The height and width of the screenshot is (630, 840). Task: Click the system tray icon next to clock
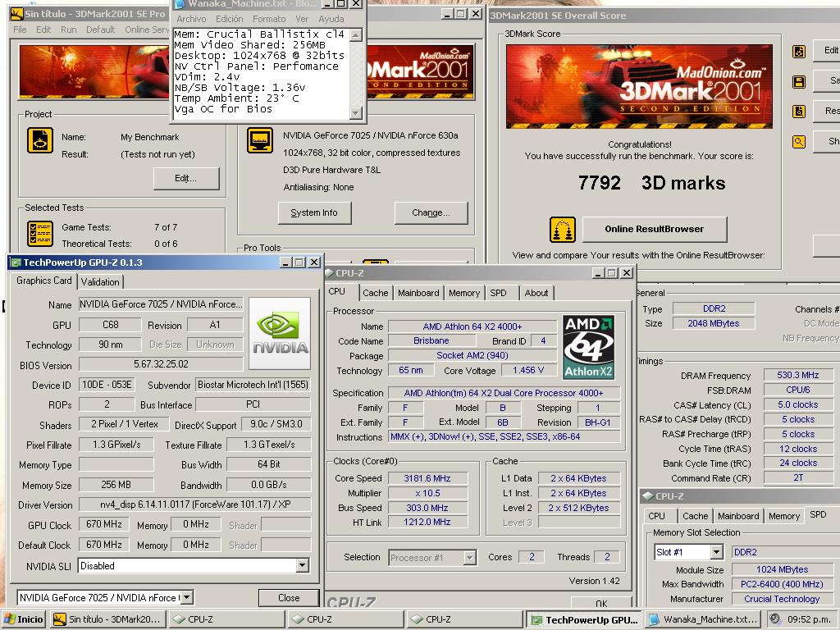(x=774, y=619)
